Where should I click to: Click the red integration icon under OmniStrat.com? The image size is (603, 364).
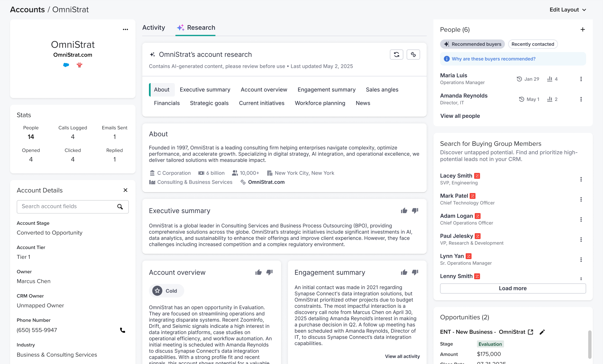click(79, 65)
